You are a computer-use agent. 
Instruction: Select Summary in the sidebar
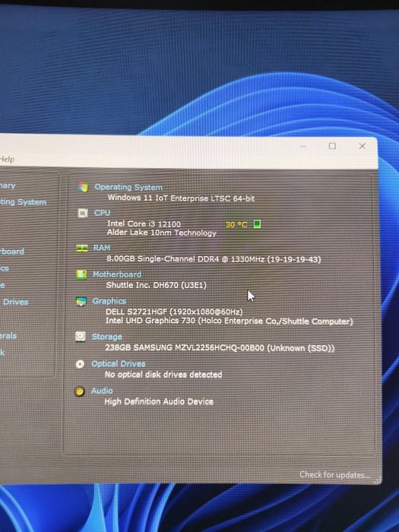(8, 185)
